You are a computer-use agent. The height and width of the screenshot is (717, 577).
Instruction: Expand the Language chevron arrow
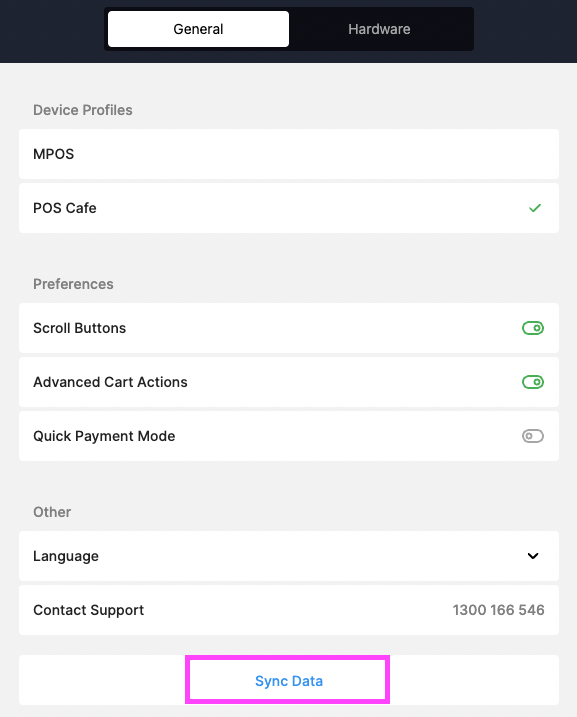click(x=533, y=556)
